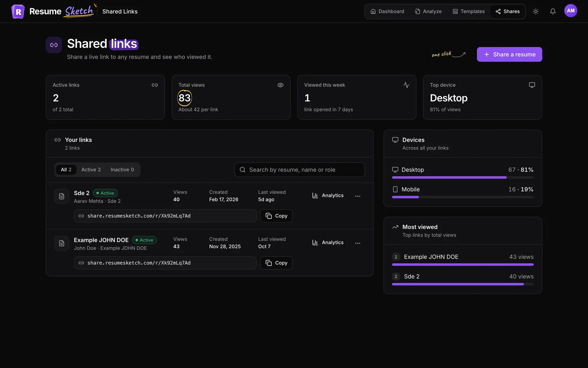Open more options for Sde 2 row
The width and height of the screenshot is (588, 368).
pyautogui.click(x=358, y=196)
